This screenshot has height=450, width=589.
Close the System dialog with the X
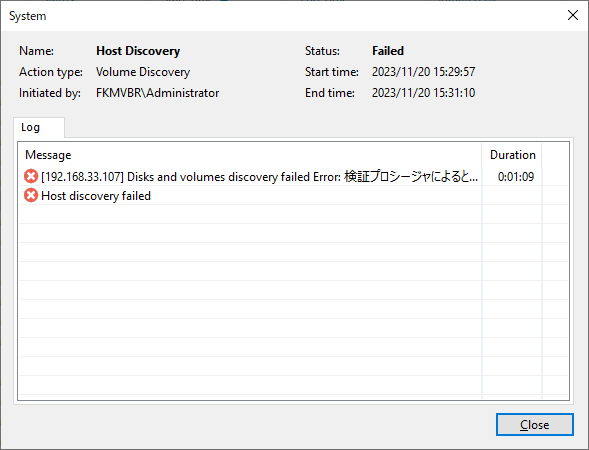[x=573, y=15]
